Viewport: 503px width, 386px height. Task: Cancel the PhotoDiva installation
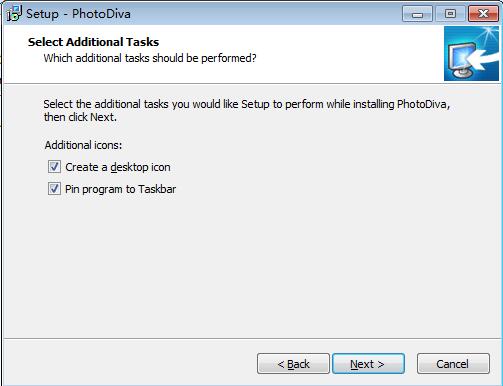(x=453, y=364)
